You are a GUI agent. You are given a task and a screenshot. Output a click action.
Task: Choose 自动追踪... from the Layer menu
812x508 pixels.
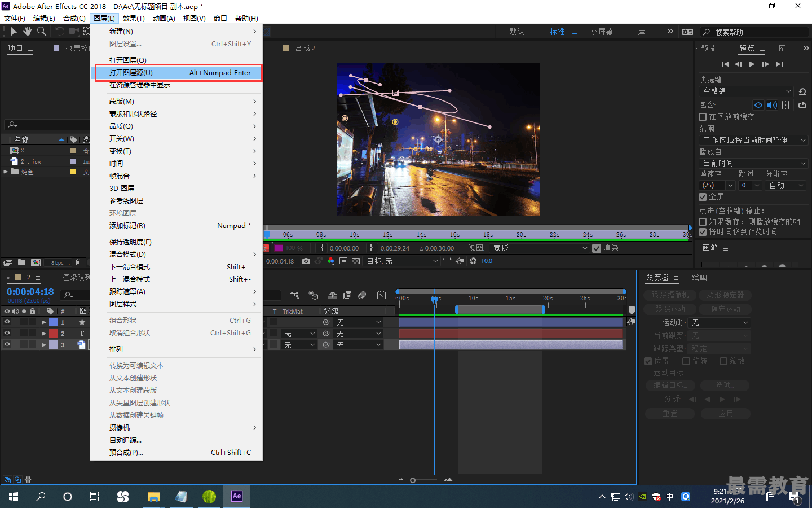[176, 440]
